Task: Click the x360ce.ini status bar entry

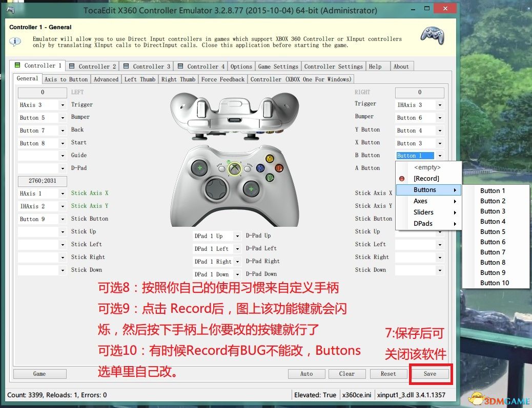Action: pyautogui.click(x=357, y=395)
